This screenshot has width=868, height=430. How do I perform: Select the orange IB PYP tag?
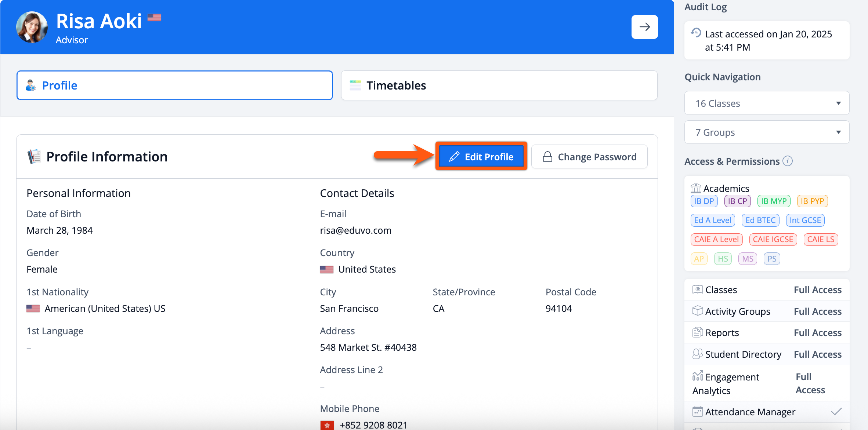click(x=812, y=201)
